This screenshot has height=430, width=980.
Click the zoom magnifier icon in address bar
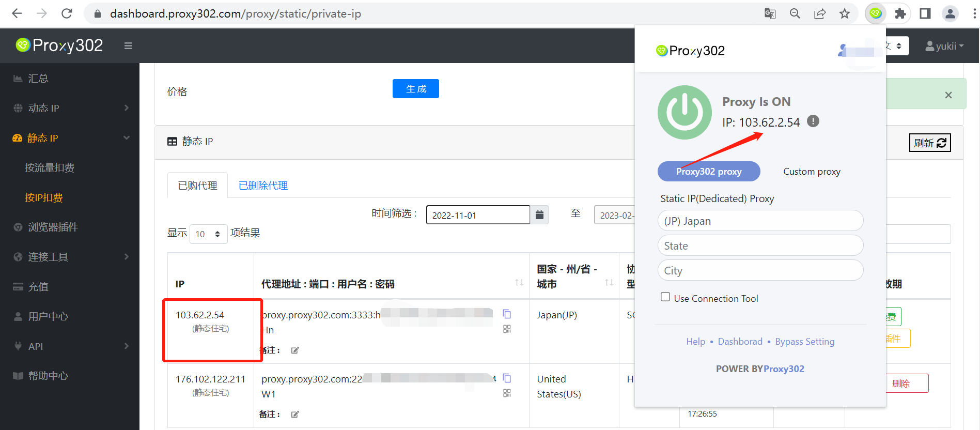pos(795,13)
